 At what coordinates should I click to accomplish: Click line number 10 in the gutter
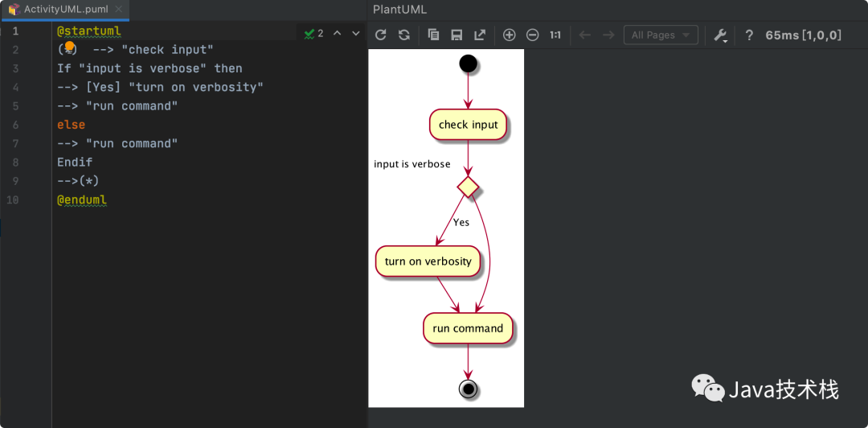pyautogui.click(x=12, y=200)
